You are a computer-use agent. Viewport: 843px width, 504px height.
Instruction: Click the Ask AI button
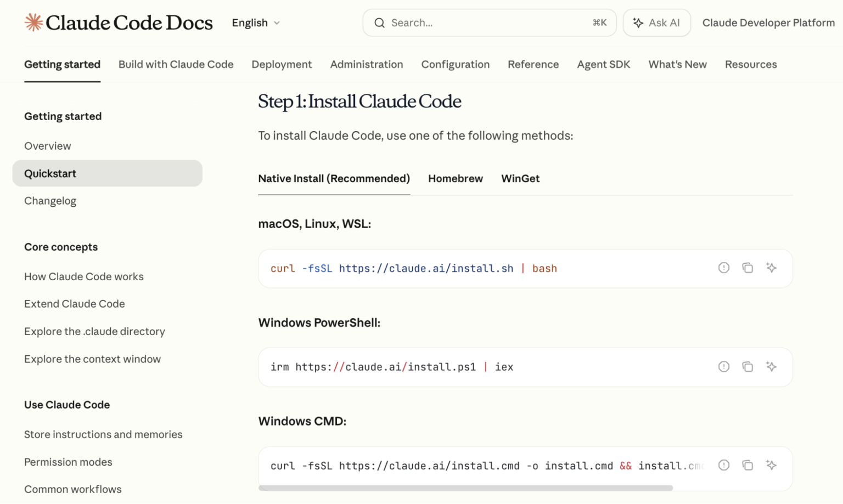click(x=657, y=23)
